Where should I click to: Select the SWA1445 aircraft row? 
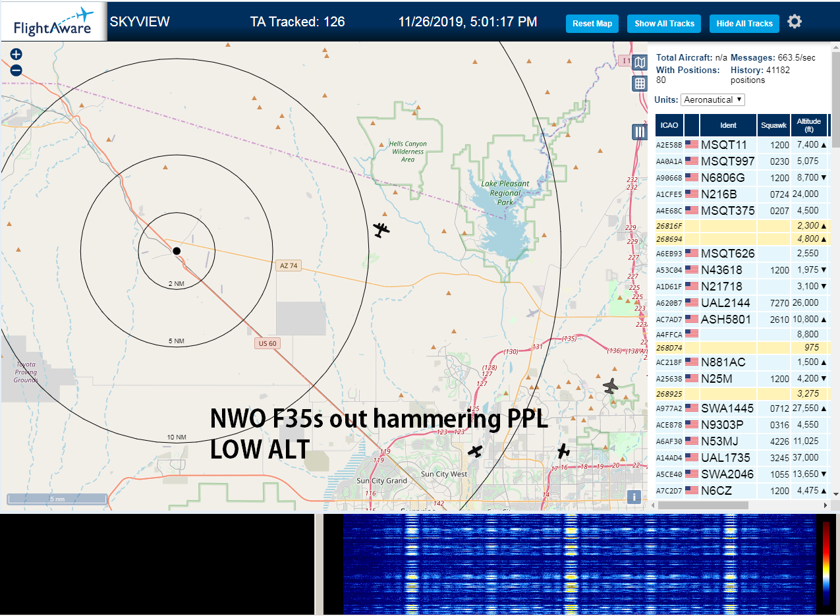point(741,408)
